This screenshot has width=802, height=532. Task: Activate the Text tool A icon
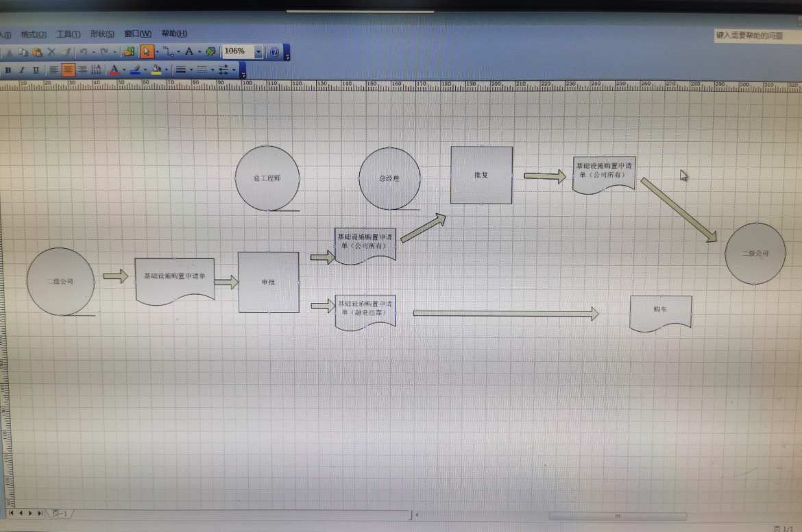[189, 51]
